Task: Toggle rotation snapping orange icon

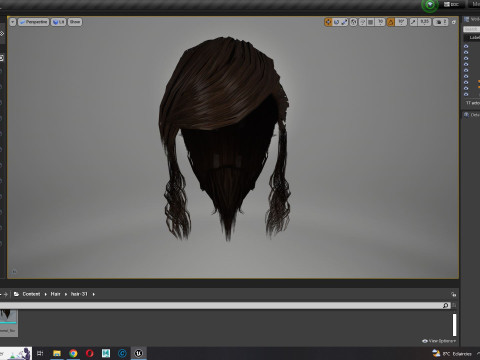Action: (391, 22)
